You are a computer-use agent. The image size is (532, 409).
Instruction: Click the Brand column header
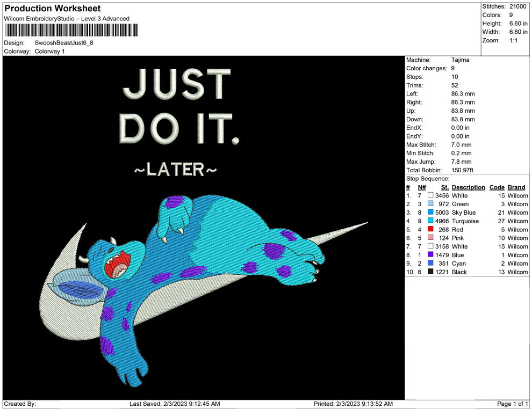click(x=516, y=187)
